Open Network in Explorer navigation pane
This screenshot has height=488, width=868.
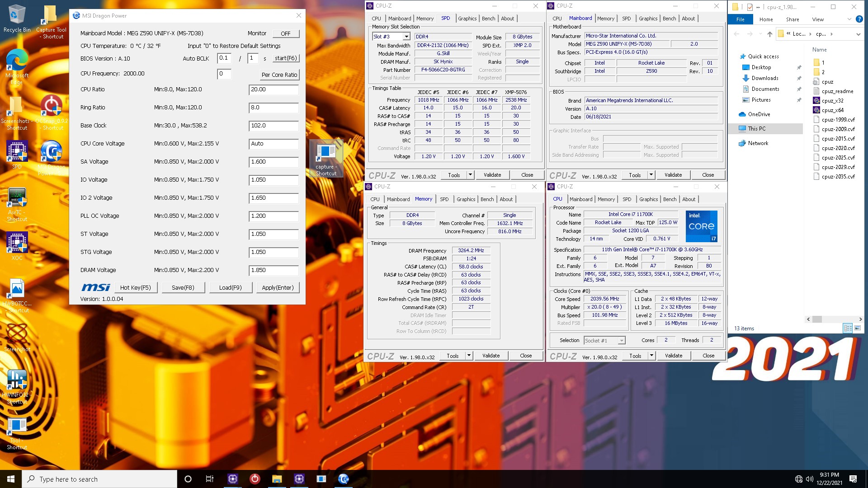tap(758, 143)
